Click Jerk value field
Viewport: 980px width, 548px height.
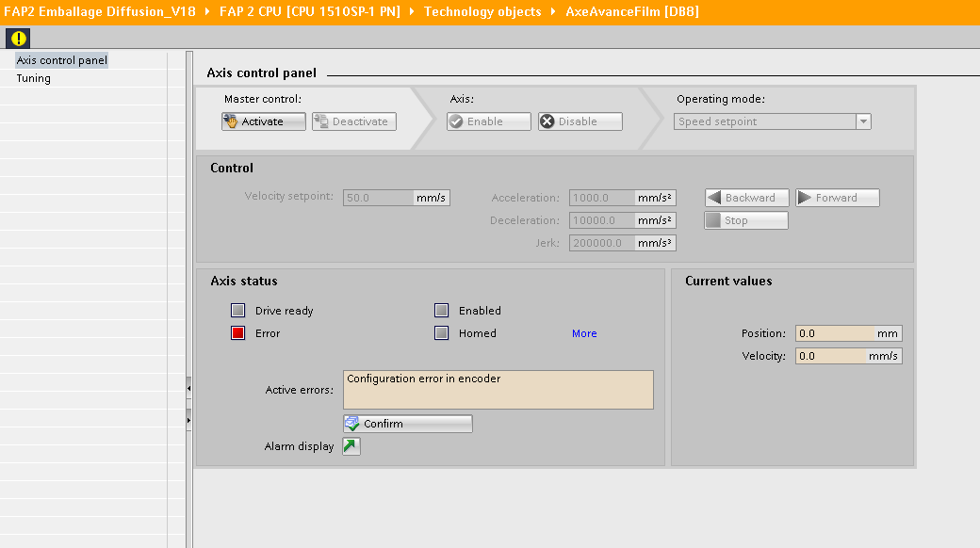click(602, 242)
